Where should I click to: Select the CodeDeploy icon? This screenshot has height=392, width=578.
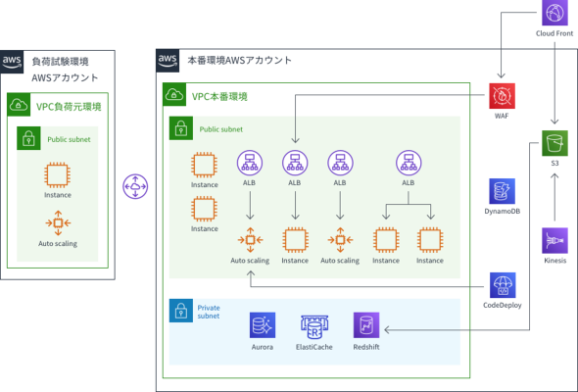[x=503, y=285]
